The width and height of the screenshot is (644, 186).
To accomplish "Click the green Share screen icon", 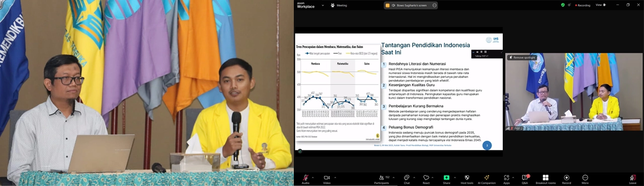I will [x=446, y=177].
